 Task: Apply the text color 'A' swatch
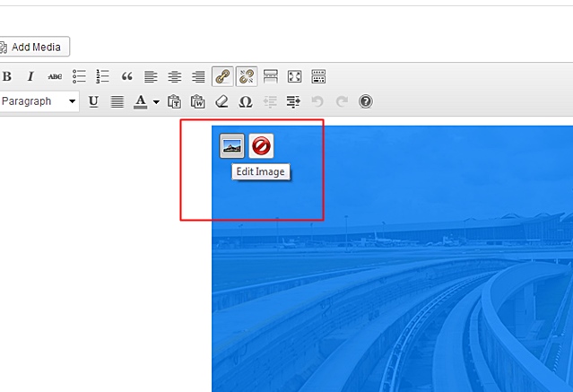pos(141,101)
